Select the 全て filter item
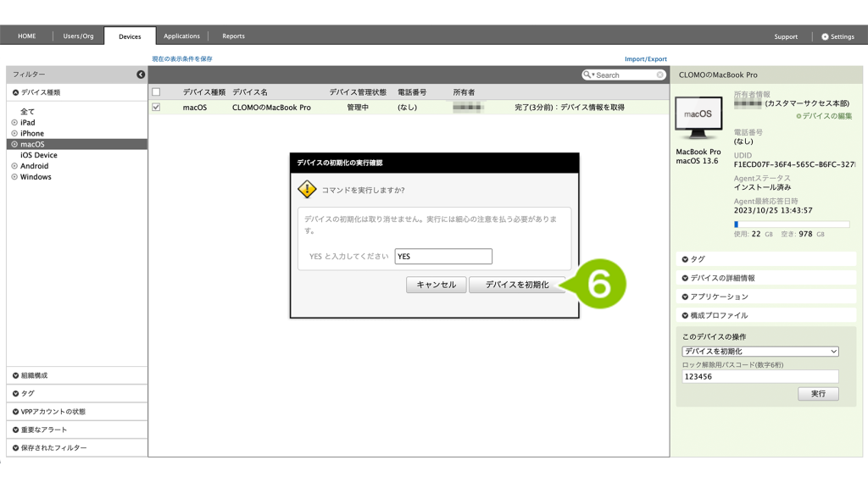 [27, 112]
